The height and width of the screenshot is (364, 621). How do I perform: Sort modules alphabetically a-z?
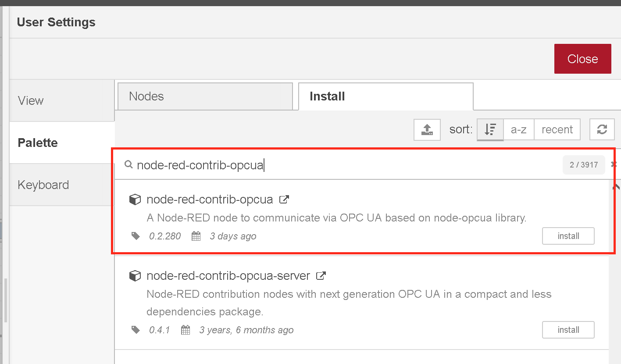[519, 129]
